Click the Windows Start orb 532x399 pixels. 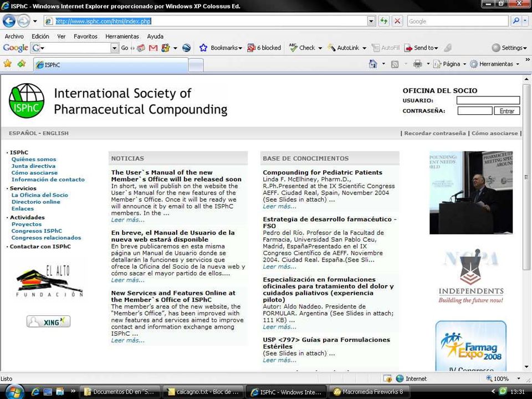tap(14, 392)
